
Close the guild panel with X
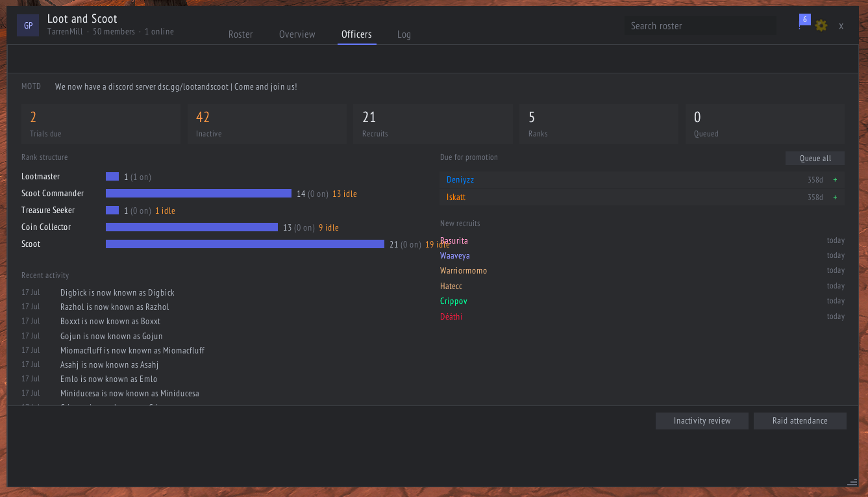(x=841, y=26)
